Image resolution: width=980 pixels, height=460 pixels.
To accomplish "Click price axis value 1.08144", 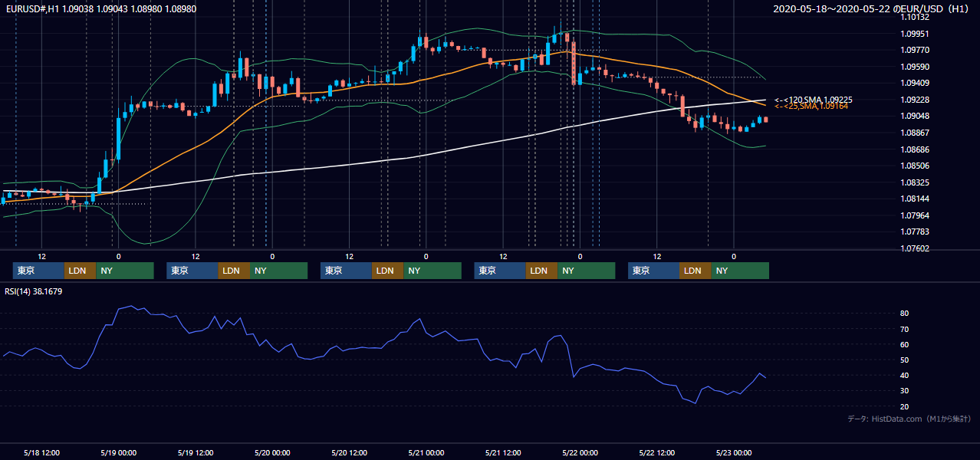I will click(x=915, y=199).
